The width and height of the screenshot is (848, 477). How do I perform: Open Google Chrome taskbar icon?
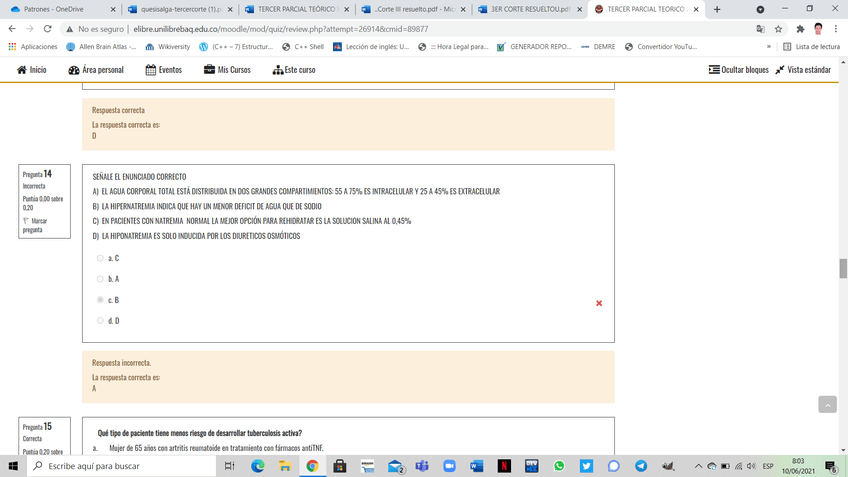coord(312,466)
